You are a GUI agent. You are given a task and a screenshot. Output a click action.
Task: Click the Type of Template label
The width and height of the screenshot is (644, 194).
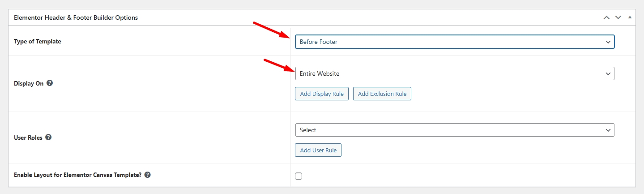(x=38, y=41)
